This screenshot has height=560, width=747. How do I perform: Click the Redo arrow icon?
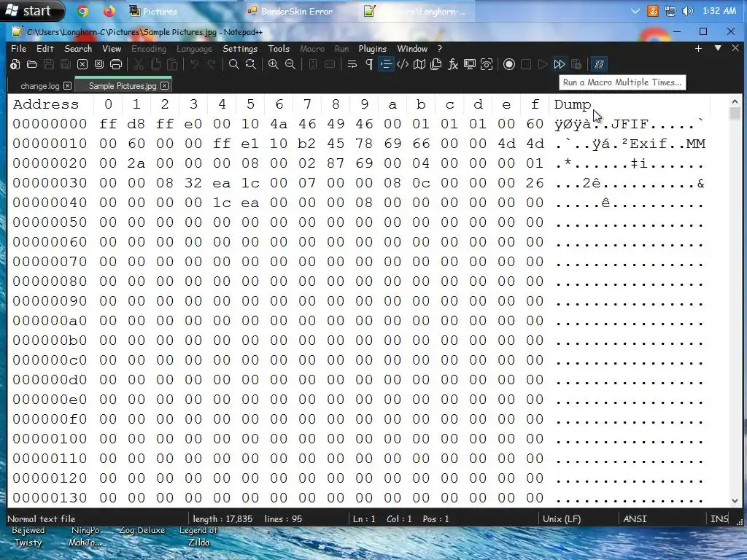coord(212,64)
